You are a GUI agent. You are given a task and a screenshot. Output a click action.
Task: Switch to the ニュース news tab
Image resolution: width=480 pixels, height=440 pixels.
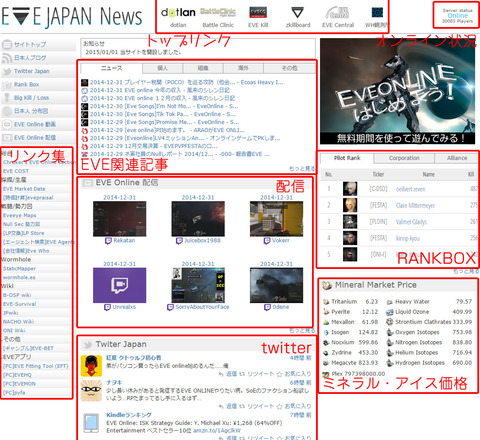tap(112, 68)
